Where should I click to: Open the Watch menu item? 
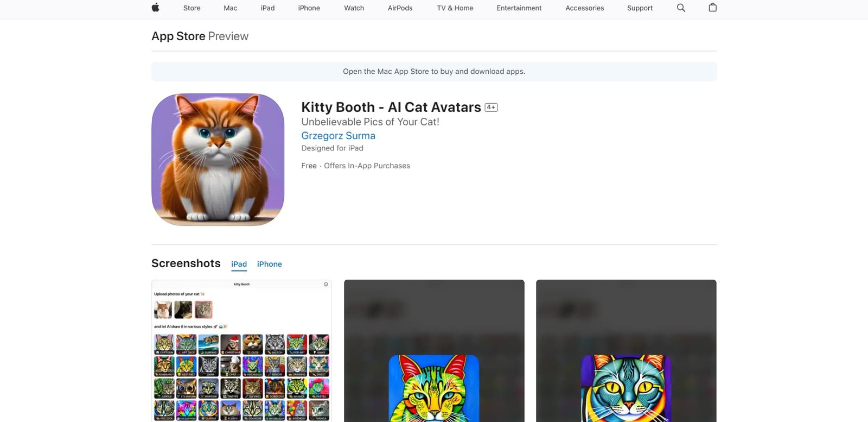coord(354,8)
